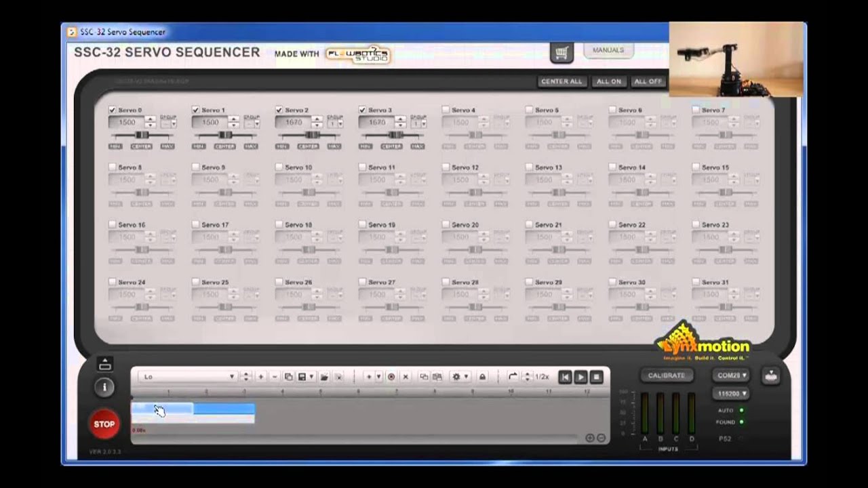Click the playback speed stepper arrows
The width and height of the screenshot is (868, 488).
tap(528, 377)
